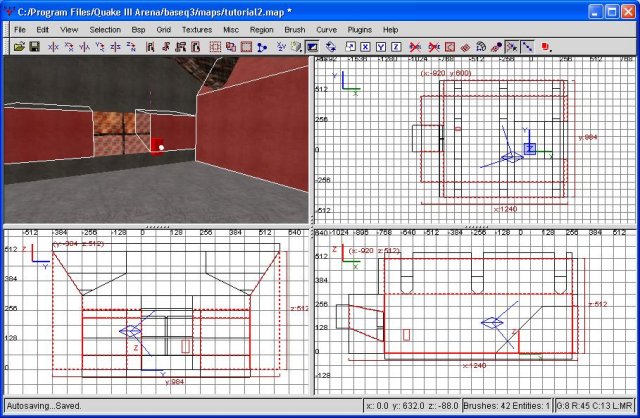Flip selection along the Z axis

coord(115,47)
